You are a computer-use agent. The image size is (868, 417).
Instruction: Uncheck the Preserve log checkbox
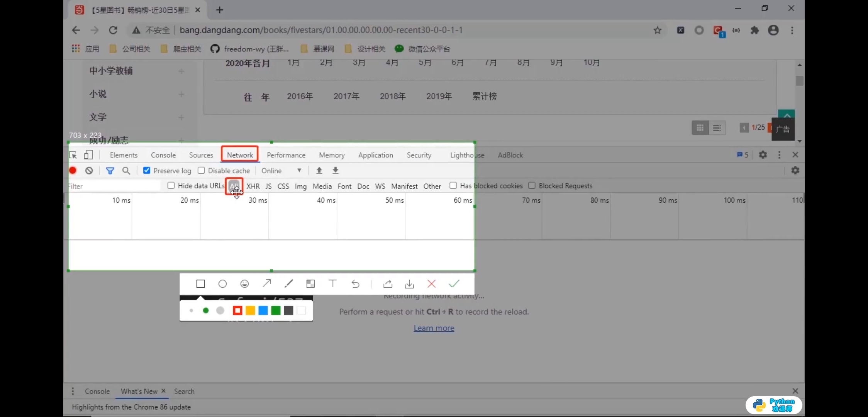(147, 170)
